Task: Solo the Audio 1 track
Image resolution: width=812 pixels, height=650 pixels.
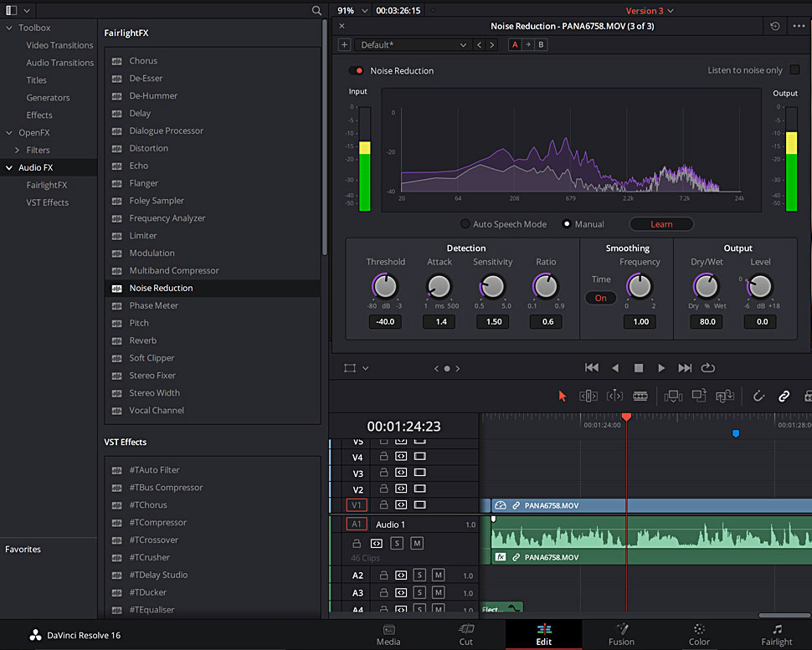Action: point(397,543)
